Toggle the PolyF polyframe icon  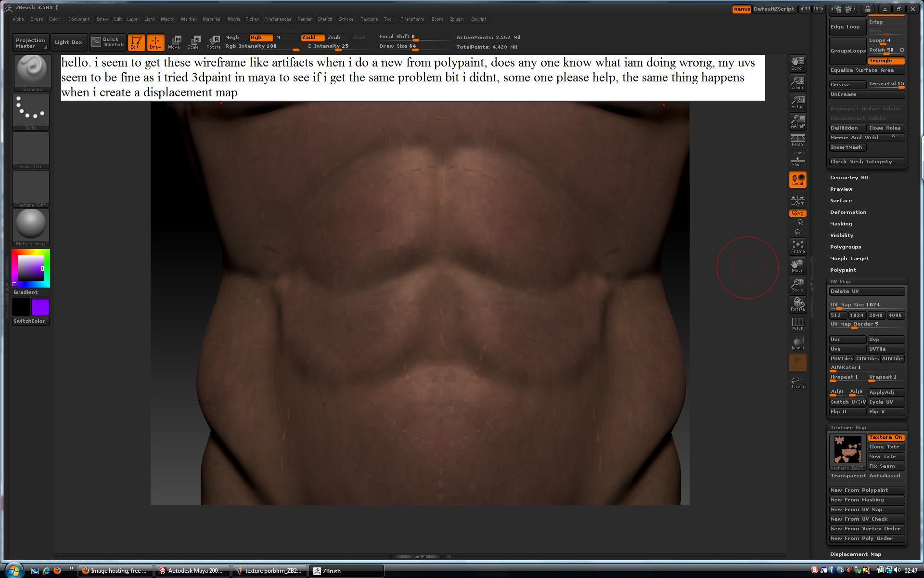point(797,324)
